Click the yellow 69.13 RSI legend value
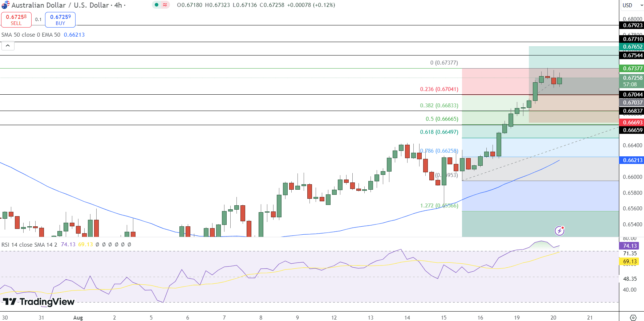The image size is (644, 321). click(x=86, y=245)
